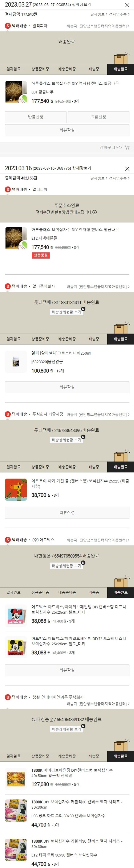Click the delivery box icon for 롯데택배 311880134311
The height and width of the screenshot is (868, 134).
click(x=121, y=328)
